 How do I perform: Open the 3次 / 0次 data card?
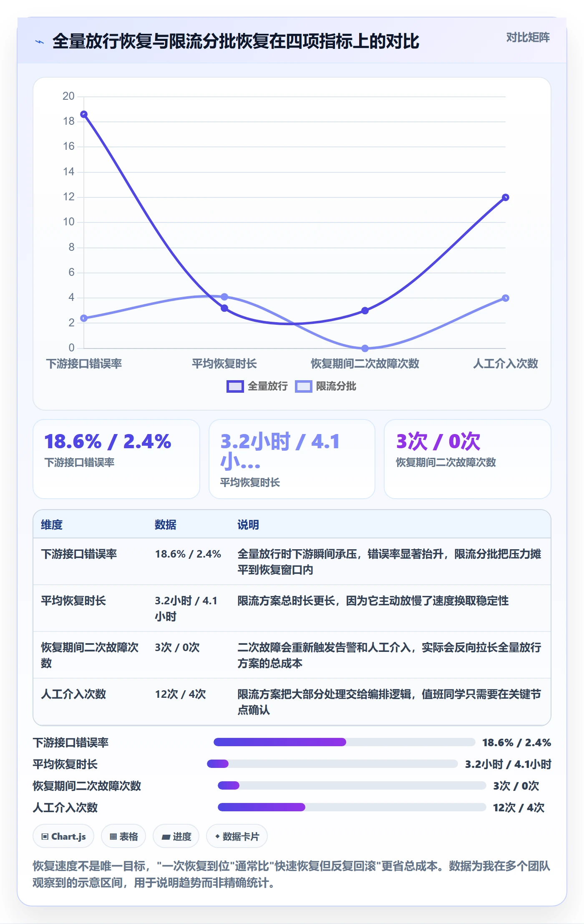(x=468, y=459)
